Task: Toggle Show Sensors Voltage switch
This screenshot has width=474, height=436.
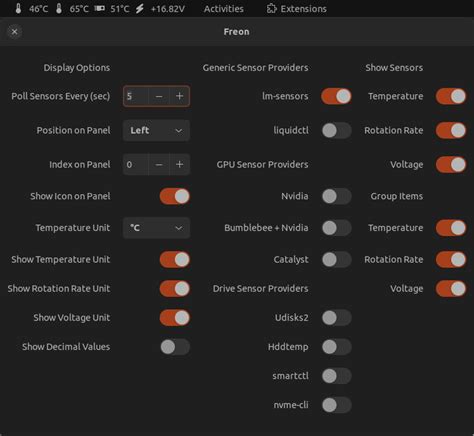Action: (451, 164)
